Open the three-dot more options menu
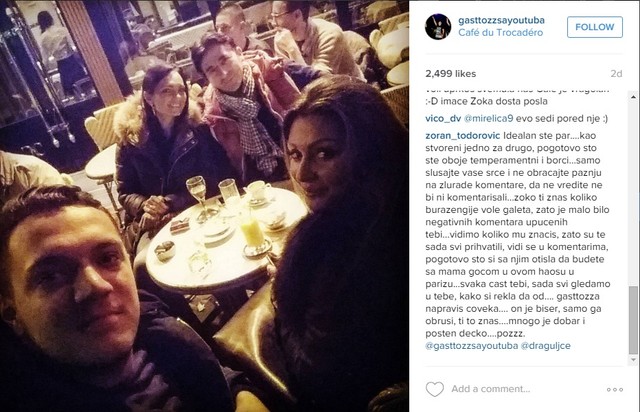 [615, 390]
